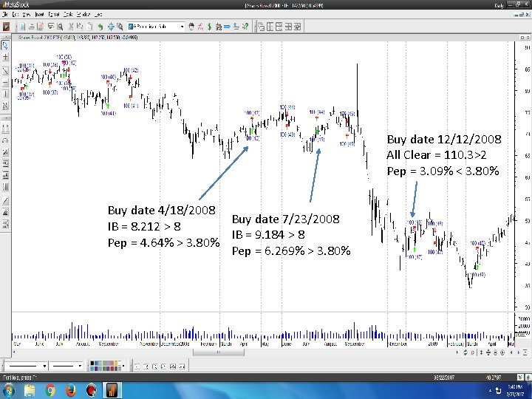Screen dimensions: 532x399
Task: Select the arc drawing tool in left toolbar
Action: [5, 140]
